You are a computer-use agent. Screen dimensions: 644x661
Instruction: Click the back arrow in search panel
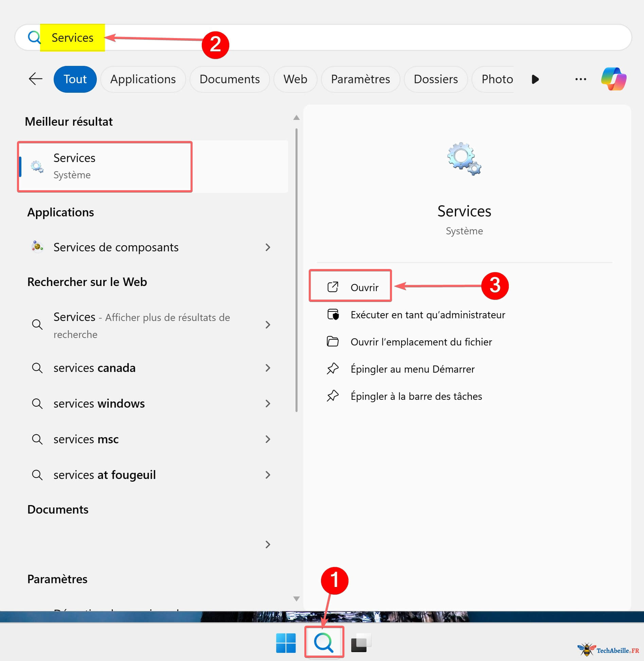coord(35,79)
